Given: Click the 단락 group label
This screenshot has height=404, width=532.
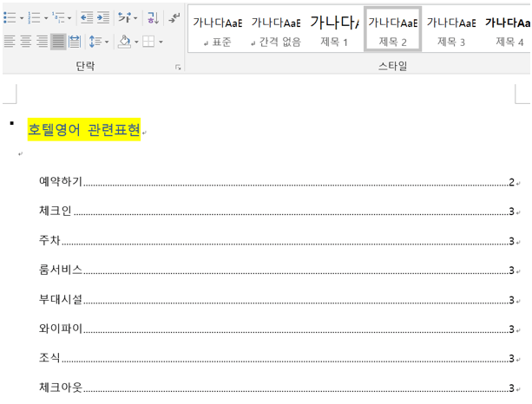Looking at the screenshot, I should pyautogui.click(x=85, y=66).
